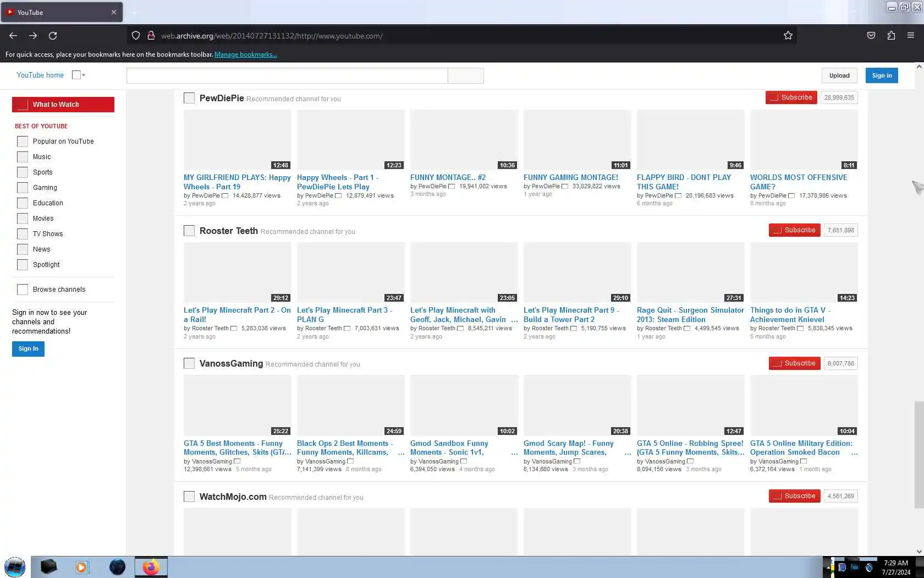Open the 25:22 GTA 5 Best Moments thumbnail
Viewport: 924px width, 578px height.
[238, 406]
